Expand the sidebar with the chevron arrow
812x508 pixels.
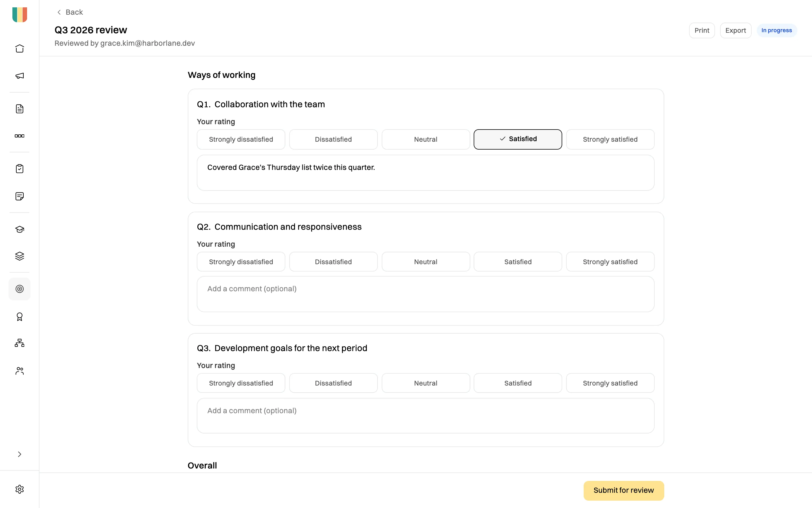(x=19, y=454)
